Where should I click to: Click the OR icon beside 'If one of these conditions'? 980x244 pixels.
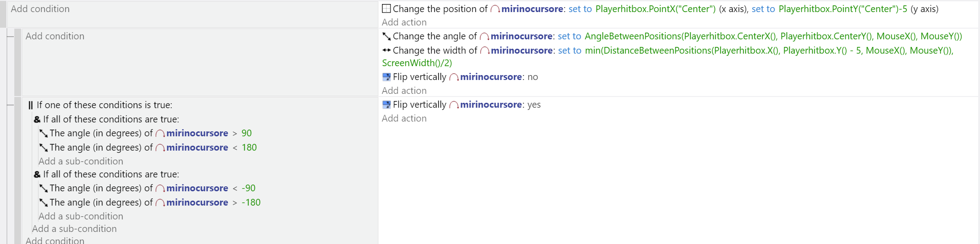30,105
